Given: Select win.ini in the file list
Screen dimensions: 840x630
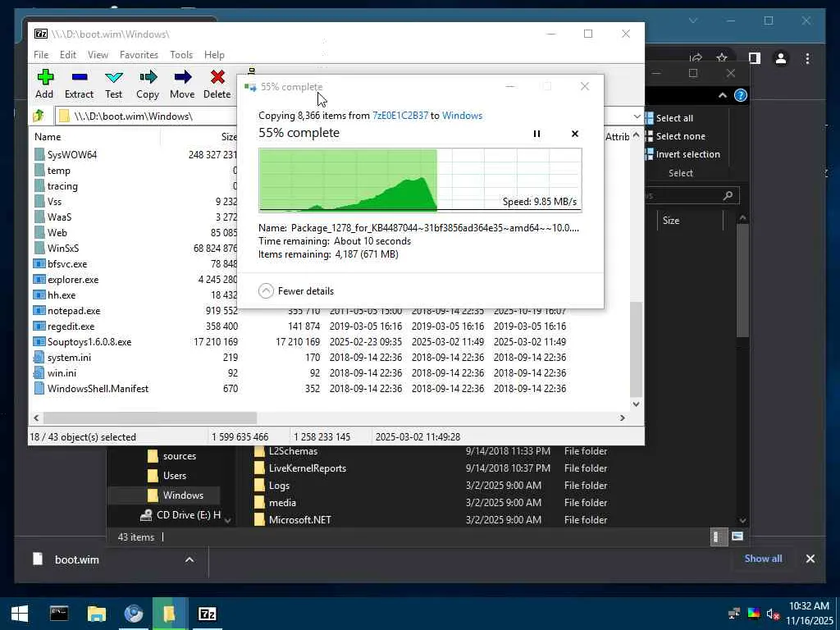Looking at the screenshot, I should pos(61,372).
